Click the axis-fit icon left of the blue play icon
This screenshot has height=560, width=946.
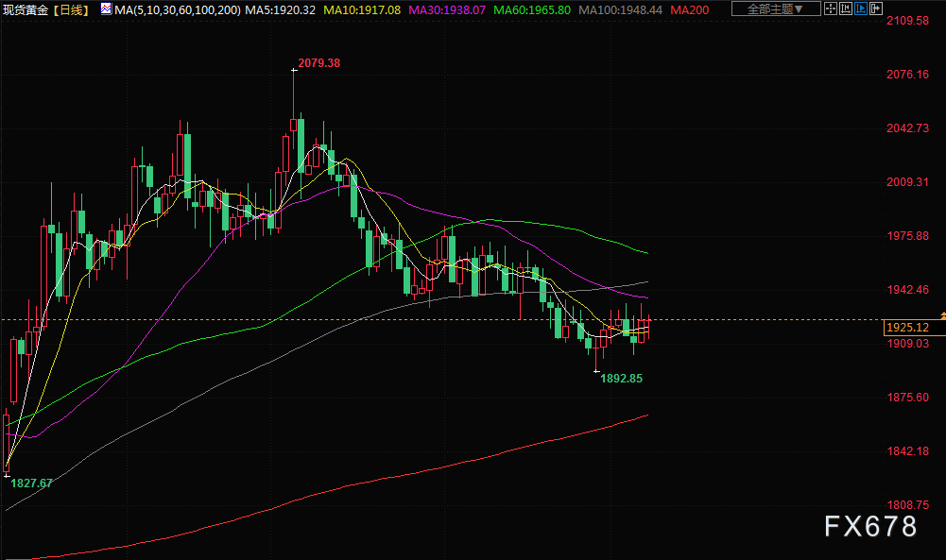pyautogui.click(x=846, y=8)
